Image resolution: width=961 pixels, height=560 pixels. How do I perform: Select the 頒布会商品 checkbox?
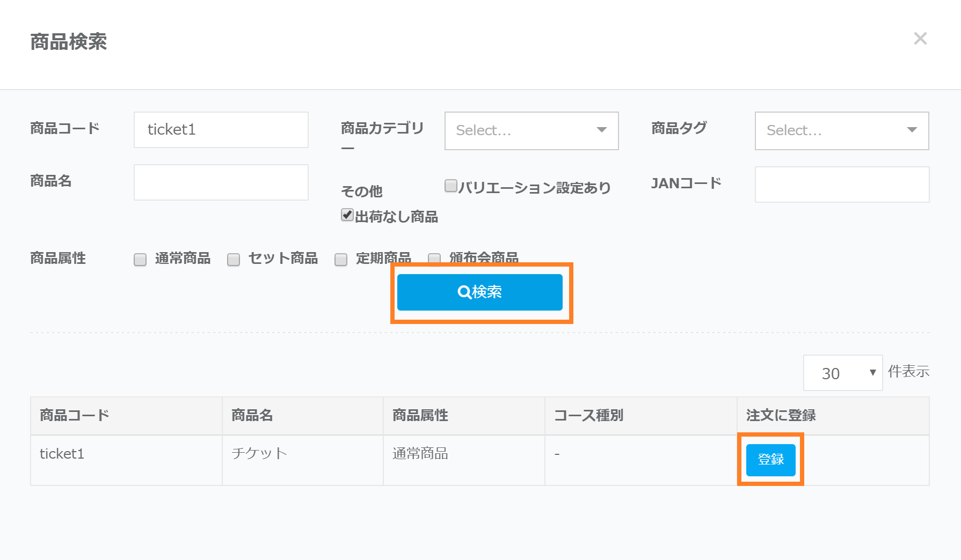tap(434, 259)
